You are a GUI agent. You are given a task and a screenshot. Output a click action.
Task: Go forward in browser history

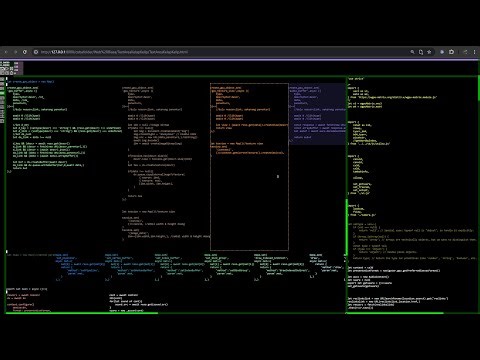pos(15,52)
